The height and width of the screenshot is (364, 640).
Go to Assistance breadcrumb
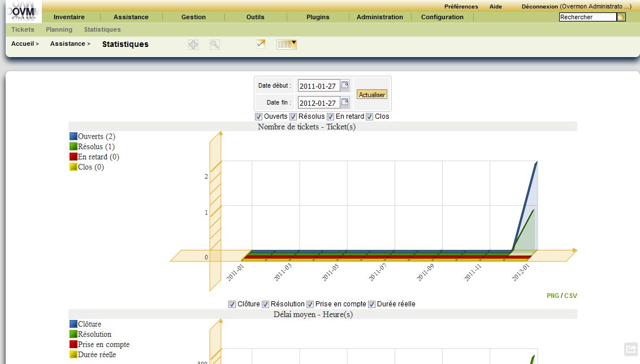pos(68,44)
